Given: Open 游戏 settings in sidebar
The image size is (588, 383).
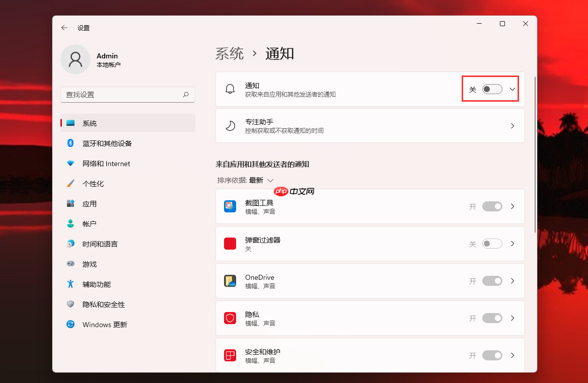Looking at the screenshot, I should click(92, 264).
